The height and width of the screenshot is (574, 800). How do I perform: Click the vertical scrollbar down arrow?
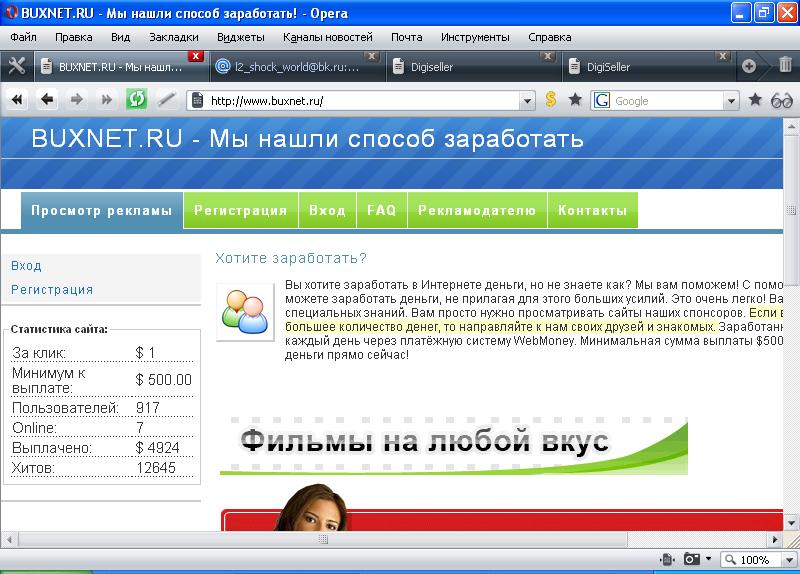tap(791, 523)
